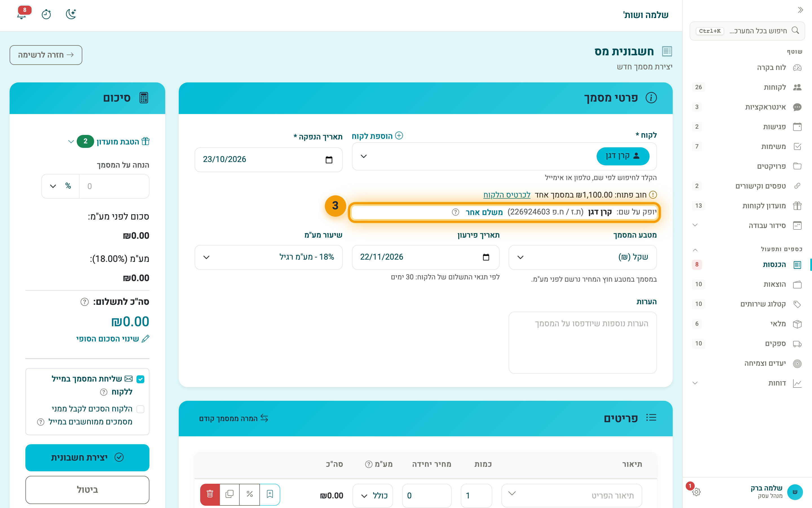812x508 pixels.
Task: Open הוצאות in sidebar
Action: (747, 284)
